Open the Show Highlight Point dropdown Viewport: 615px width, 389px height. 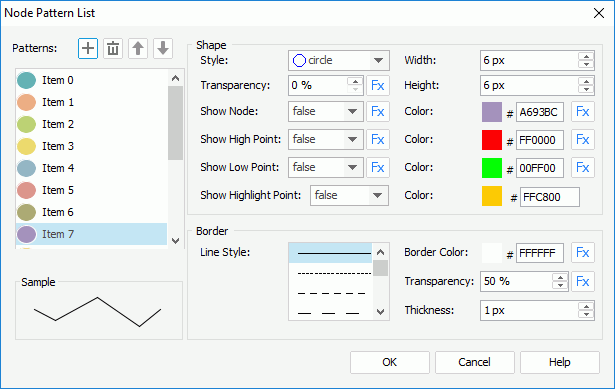click(349, 195)
